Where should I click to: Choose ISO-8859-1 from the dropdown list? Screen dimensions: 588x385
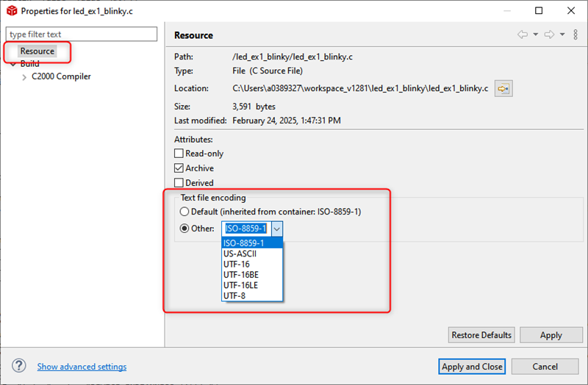252,243
